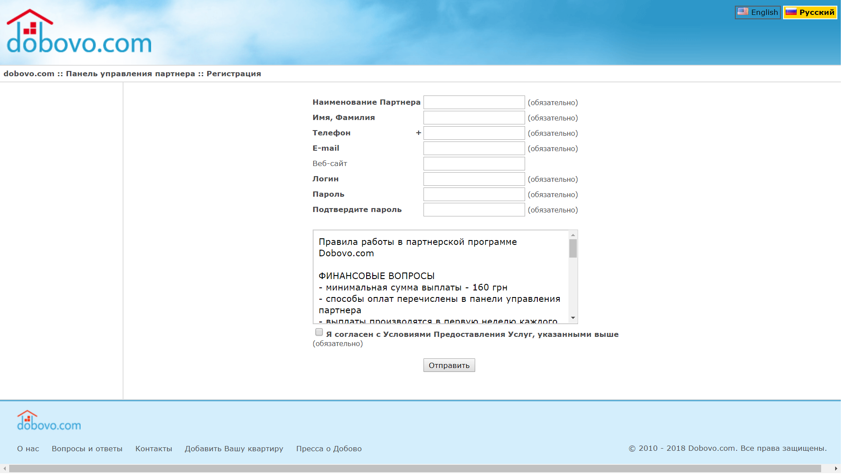Click the Russian flag icon
The image size is (868, 474).
click(x=791, y=12)
